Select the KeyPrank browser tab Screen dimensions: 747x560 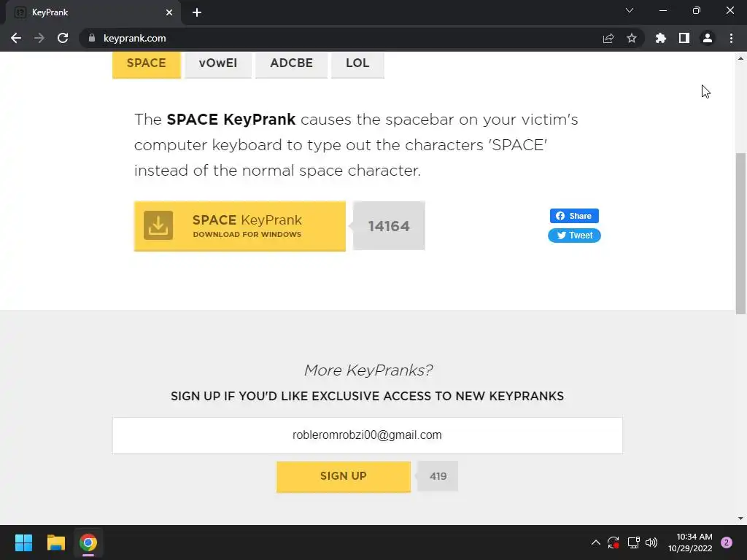(x=93, y=12)
